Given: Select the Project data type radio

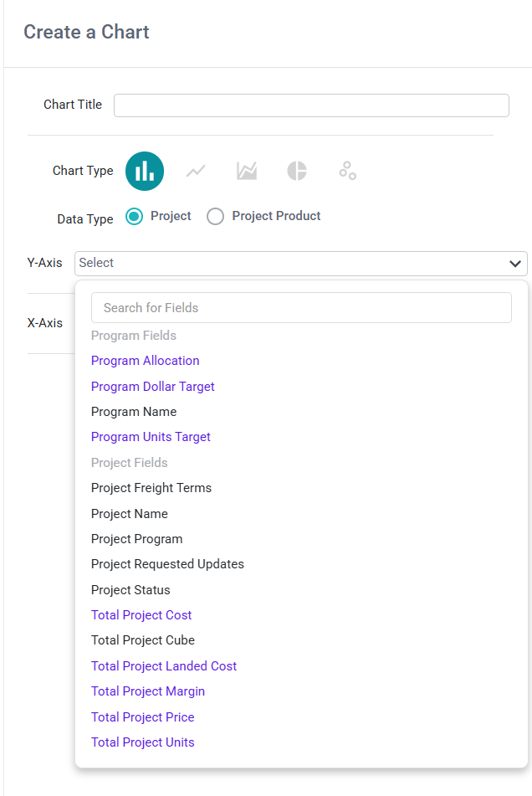Looking at the screenshot, I should 135,216.
